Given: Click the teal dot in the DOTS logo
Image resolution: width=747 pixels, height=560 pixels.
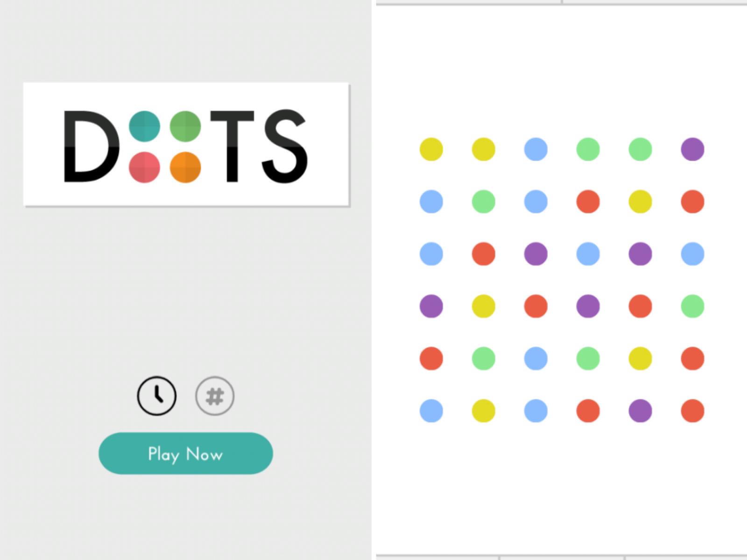Looking at the screenshot, I should coord(144,126).
